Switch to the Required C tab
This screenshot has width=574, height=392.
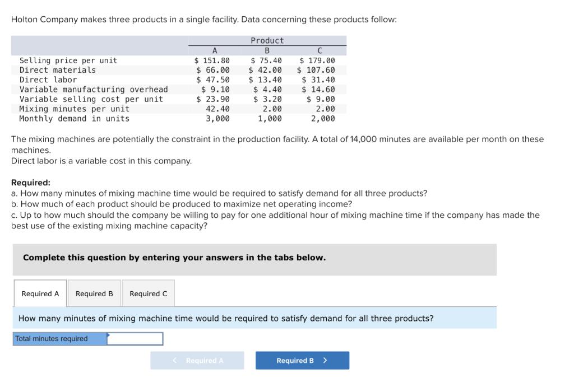pyautogui.click(x=148, y=292)
